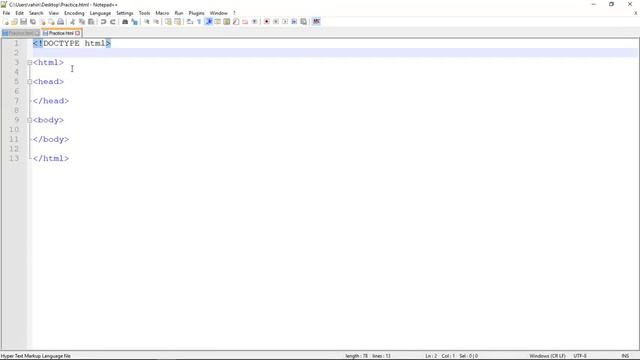Toggle Word Wrap in the toolbar
Screen dimensions: 640x360
pyautogui.click(x=190, y=22)
